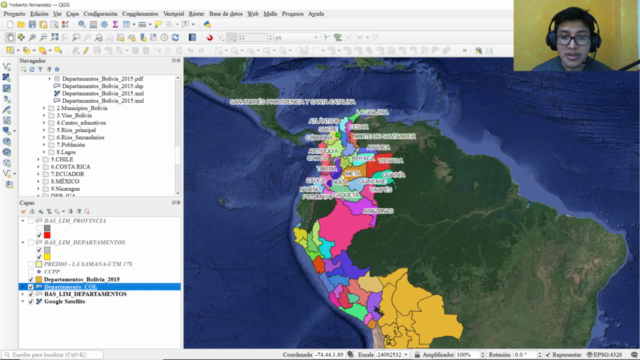Expand the 5.CHILE folder in Navegador
The height and width of the screenshot is (360, 640).
38,160
